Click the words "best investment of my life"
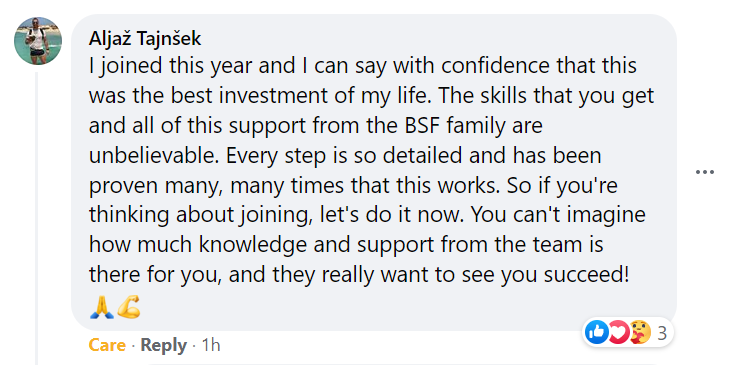The height and width of the screenshot is (365, 732). click(262, 96)
